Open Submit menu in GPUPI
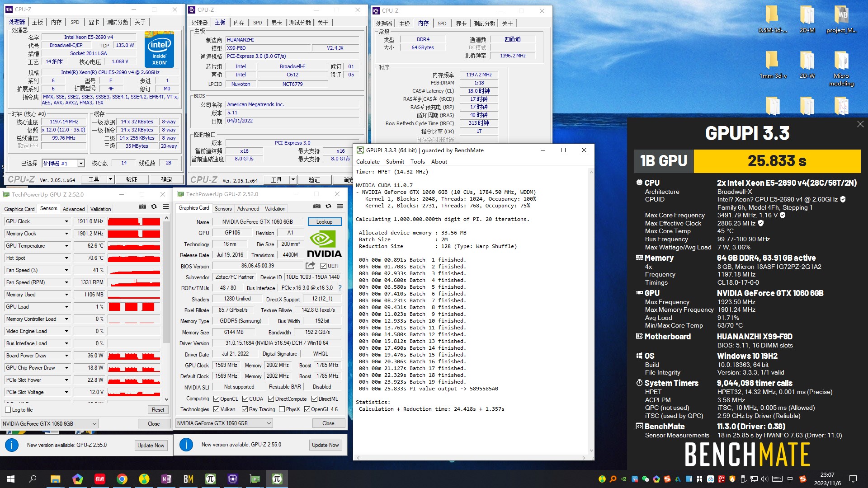Viewport: 868px width, 488px height. point(395,162)
